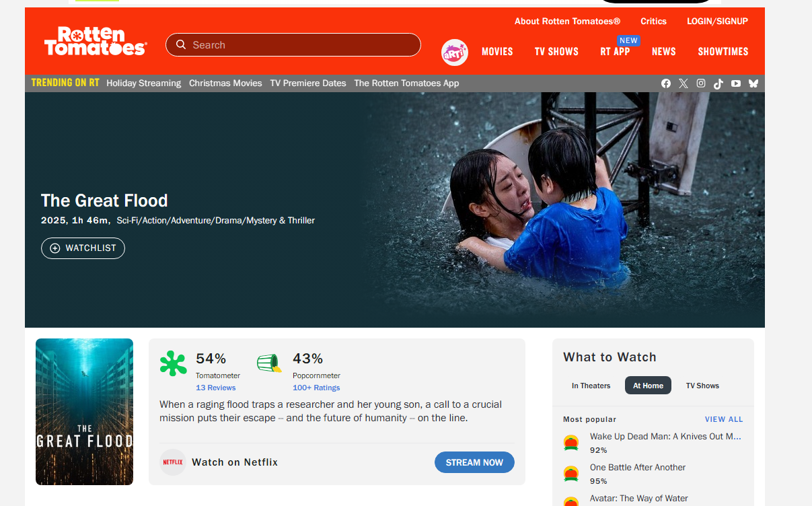Open the SHOWTIMES menu item
The width and height of the screenshot is (812, 506).
coord(723,52)
